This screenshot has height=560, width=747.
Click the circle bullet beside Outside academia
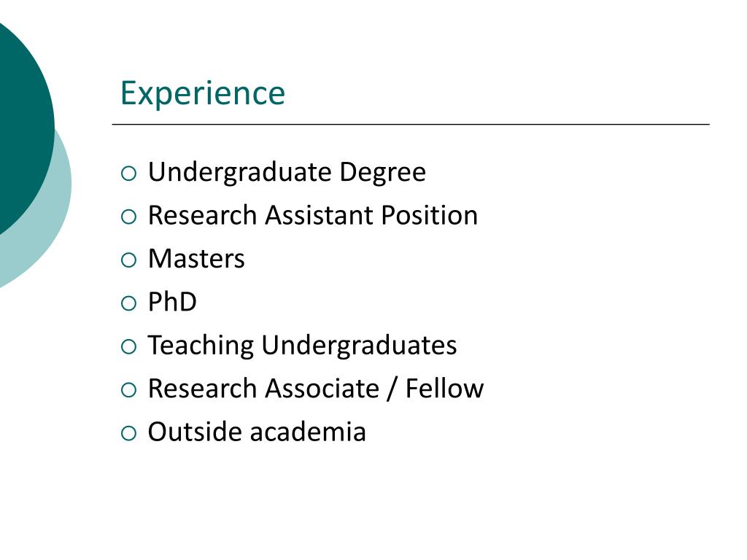point(128,434)
